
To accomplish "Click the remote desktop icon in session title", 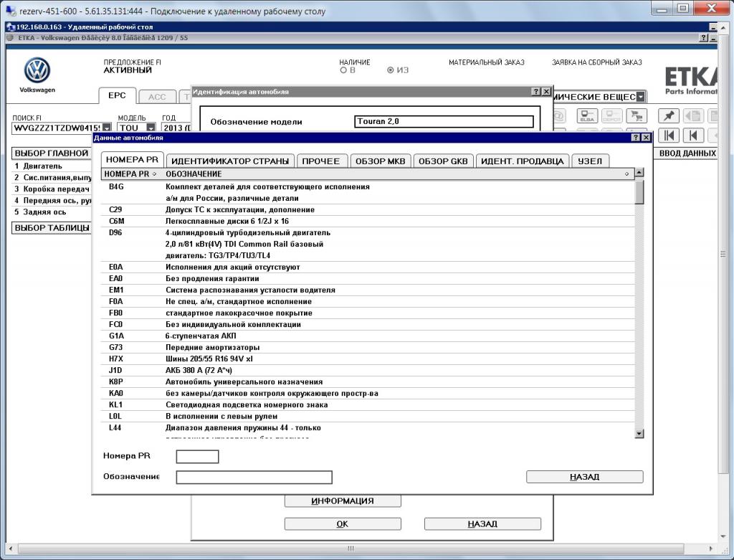I will click(x=11, y=27).
